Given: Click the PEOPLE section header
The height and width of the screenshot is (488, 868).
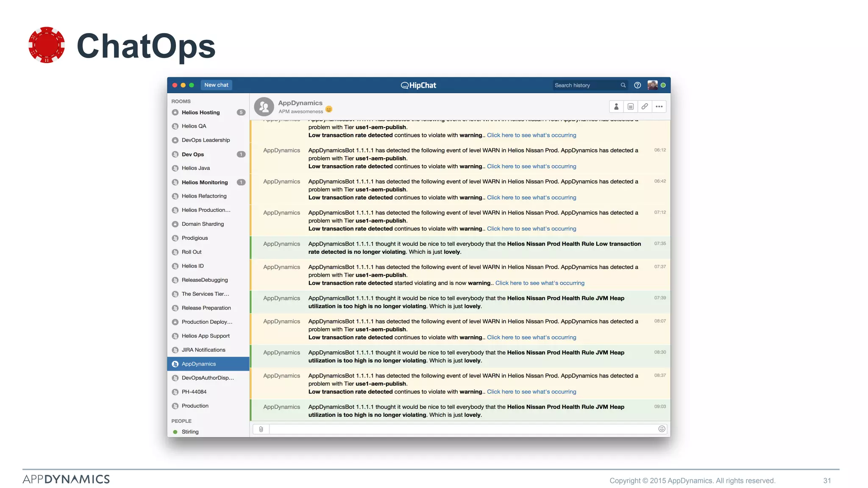Looking at the screenshot, I should [x=181, y=421].
